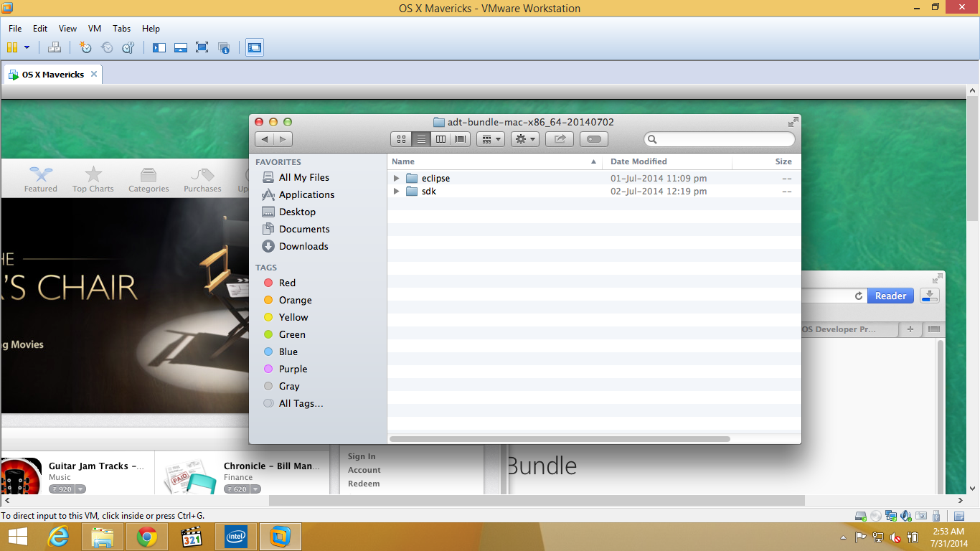
Task: Open the power options dropdown arrow
Action: 27,47
